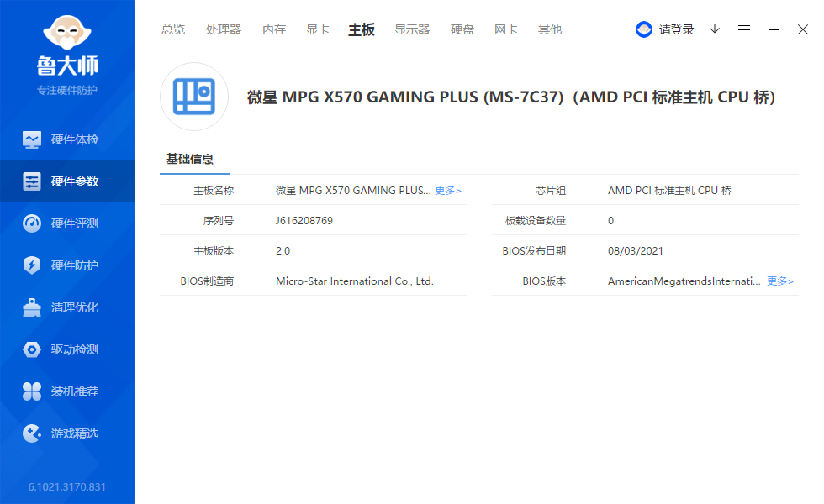
Task: Select the 硬件参数 sidebar icon
Action: [32, 181]
